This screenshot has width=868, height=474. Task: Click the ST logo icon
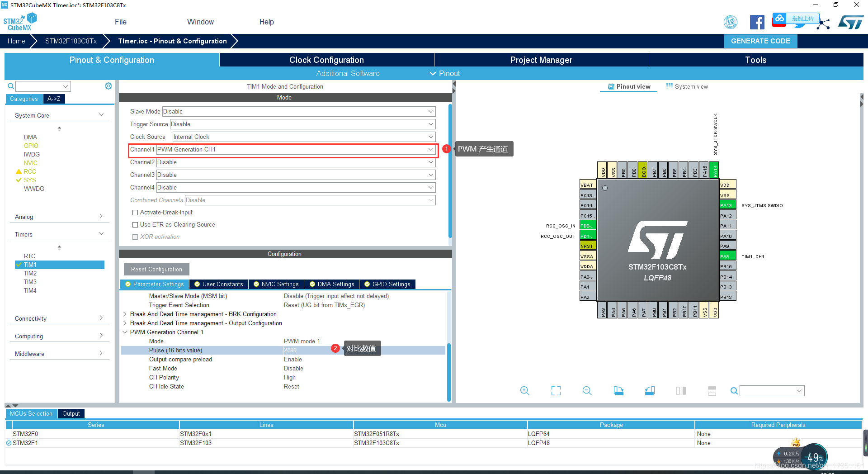(x=851, y=22)
